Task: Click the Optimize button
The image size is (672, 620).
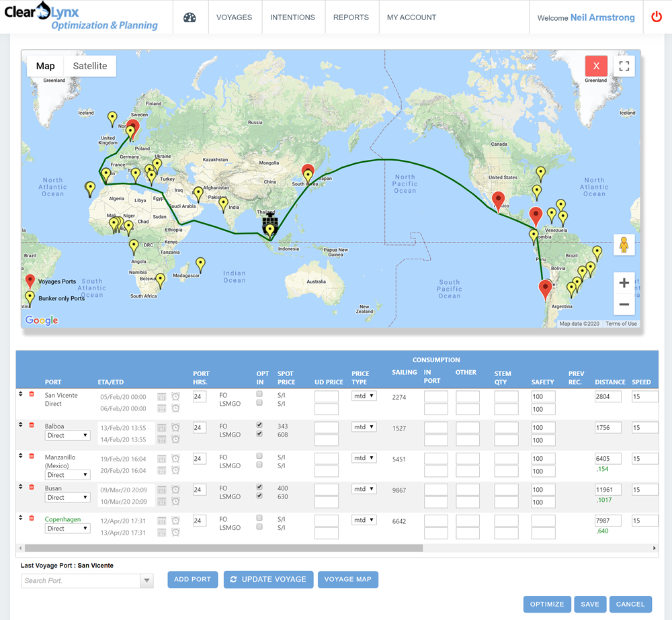Action: pyautogui.click(x=547, y=604)
